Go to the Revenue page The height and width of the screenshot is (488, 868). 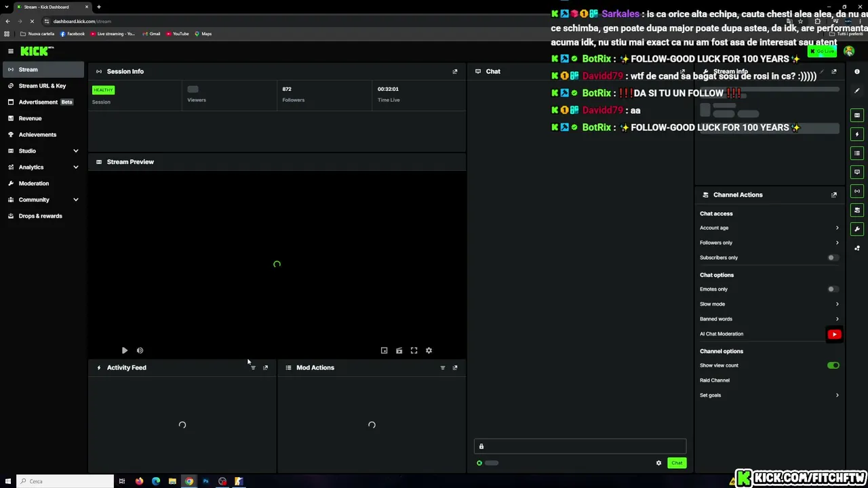pyautogui.click(x=43, y=118)
